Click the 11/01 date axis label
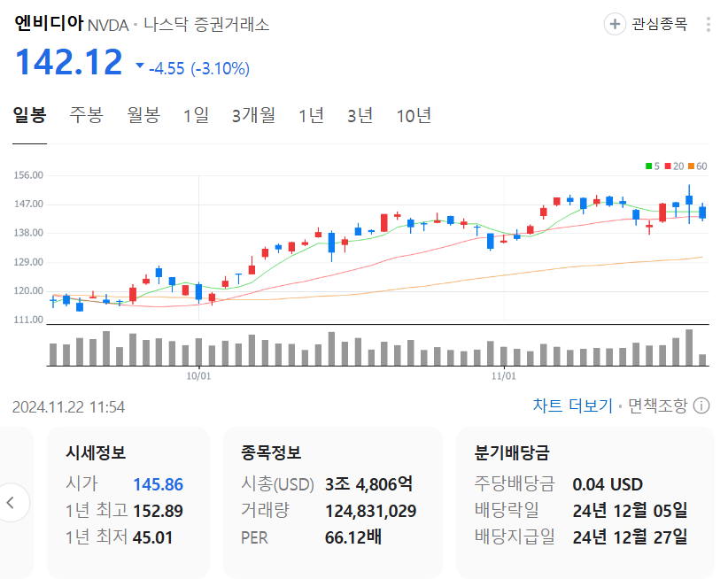This screenshot has width=728, height=579. [504, 376]
